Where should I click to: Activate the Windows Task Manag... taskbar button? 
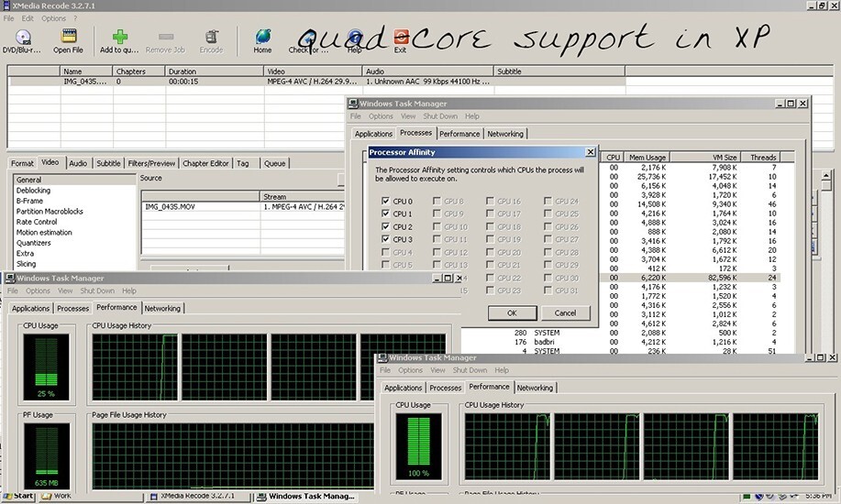coord(306,496)
